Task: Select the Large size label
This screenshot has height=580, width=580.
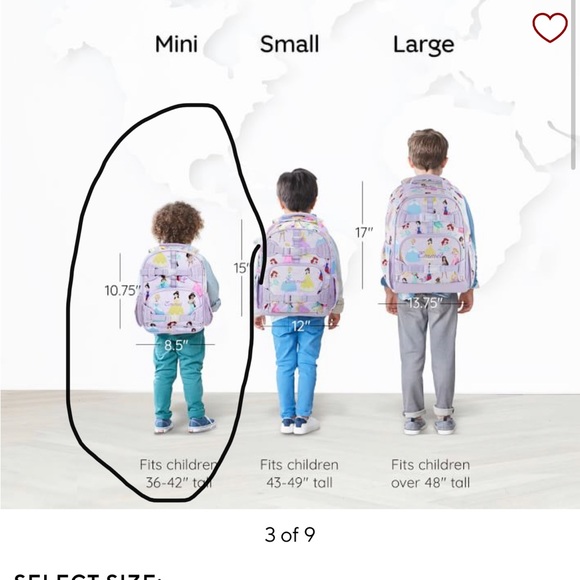Action: [424, 45]
